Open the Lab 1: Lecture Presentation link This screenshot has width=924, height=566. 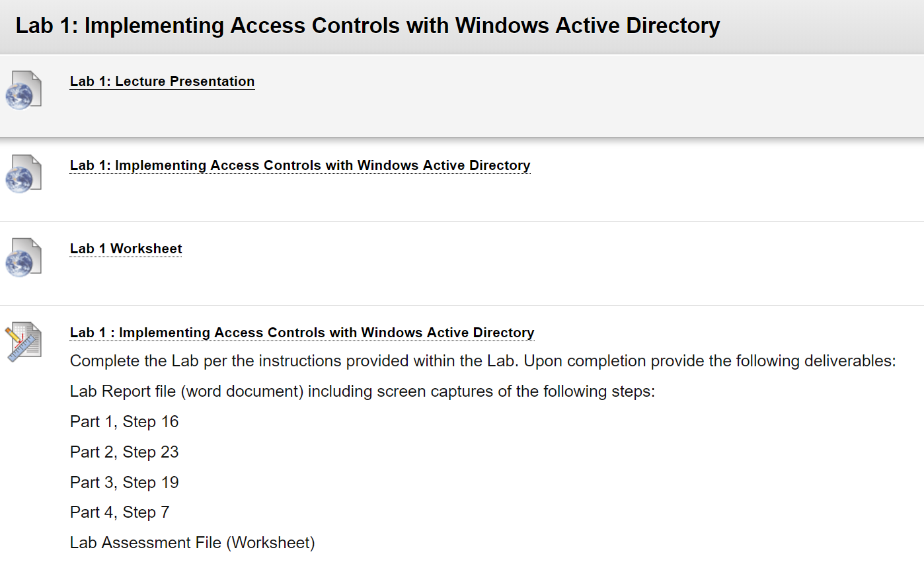pos(162,81)
